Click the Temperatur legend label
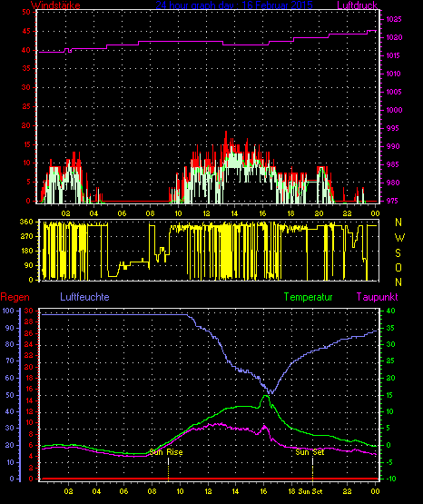The height and width of the screenshot is (504, 423). (308, 297)
